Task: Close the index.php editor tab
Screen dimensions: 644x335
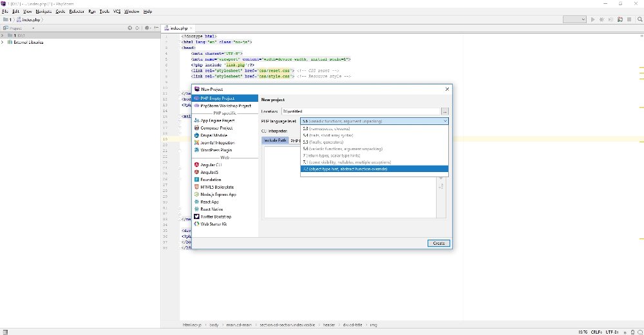Action: pos(192,28)
